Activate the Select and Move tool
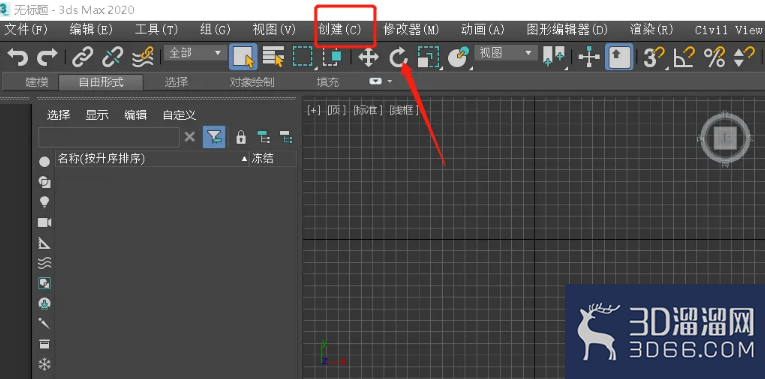The width and height of the screenshot is (765, 379). (x=368, y=57)
